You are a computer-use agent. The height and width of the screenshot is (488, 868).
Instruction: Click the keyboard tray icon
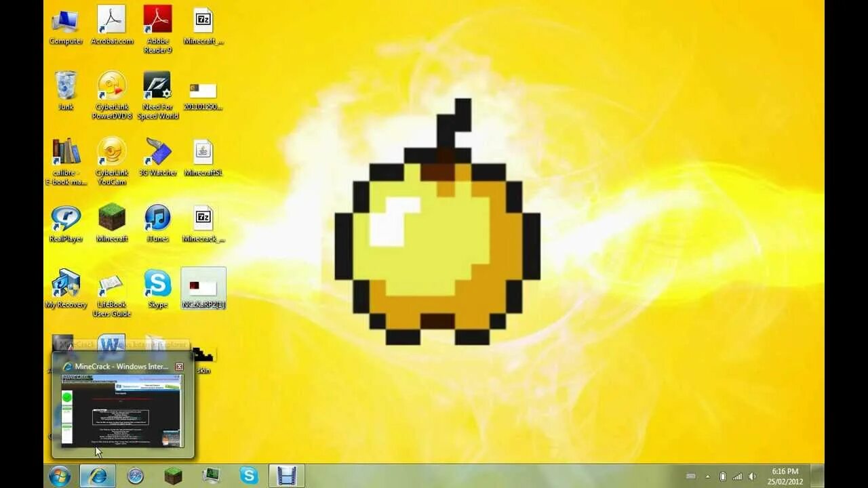click(691, 476)
